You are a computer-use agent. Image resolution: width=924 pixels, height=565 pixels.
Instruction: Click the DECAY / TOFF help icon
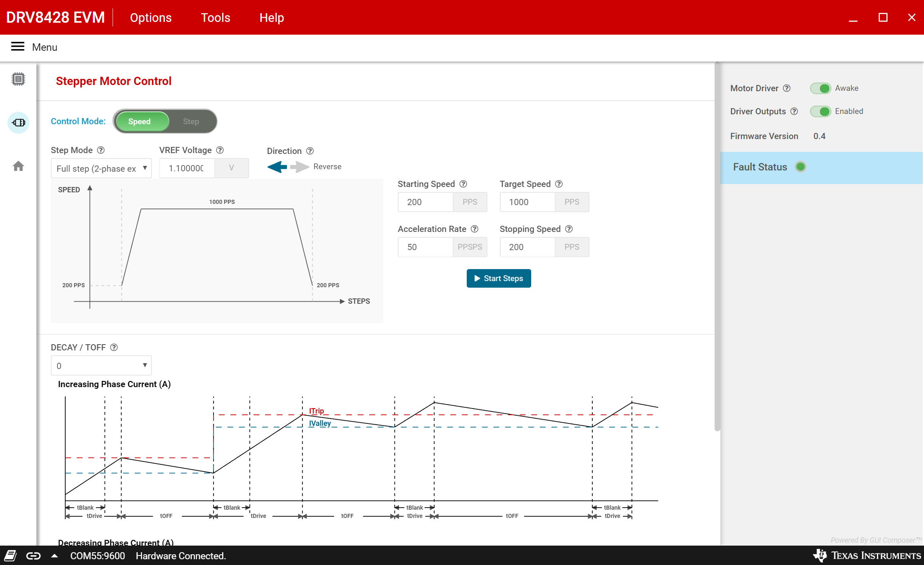click(x=114, y=348)
